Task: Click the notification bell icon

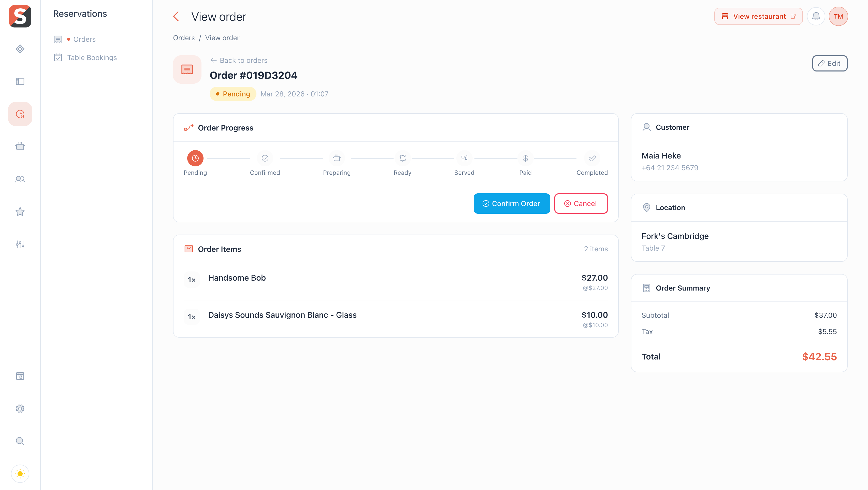Action: pyautogui.click(x=816, y=16)
